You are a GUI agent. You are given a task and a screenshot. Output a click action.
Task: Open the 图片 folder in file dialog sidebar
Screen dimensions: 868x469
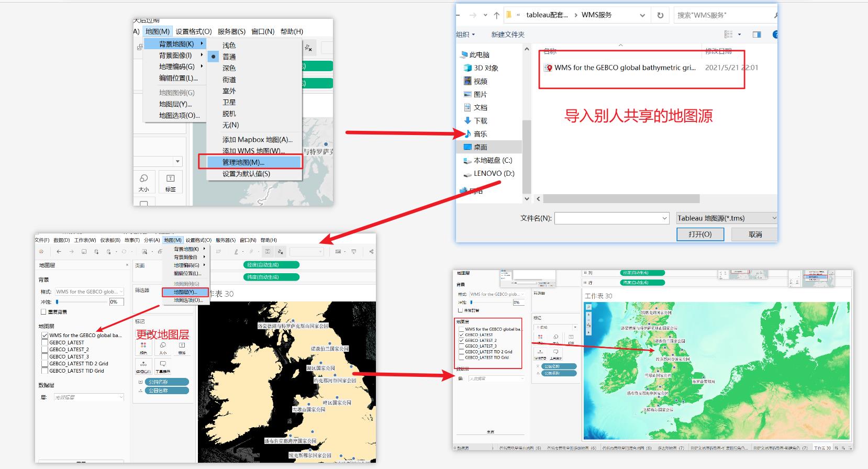coord(475,94)
